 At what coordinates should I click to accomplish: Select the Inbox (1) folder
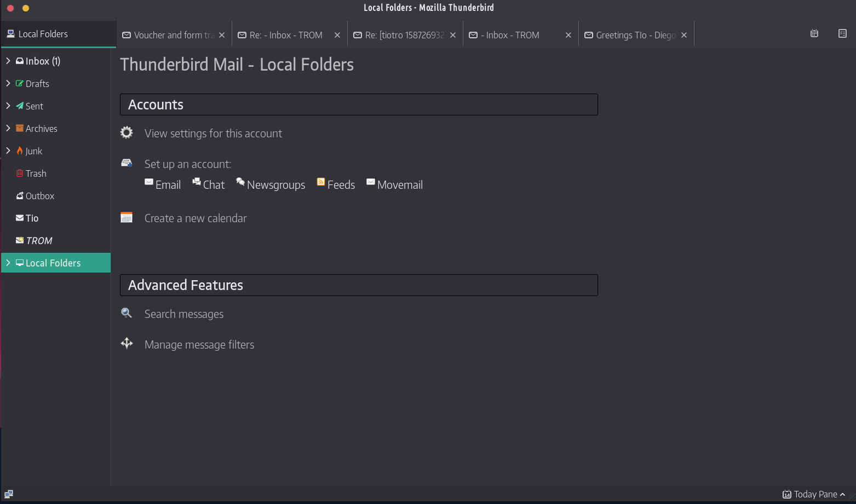click(56, 61)
